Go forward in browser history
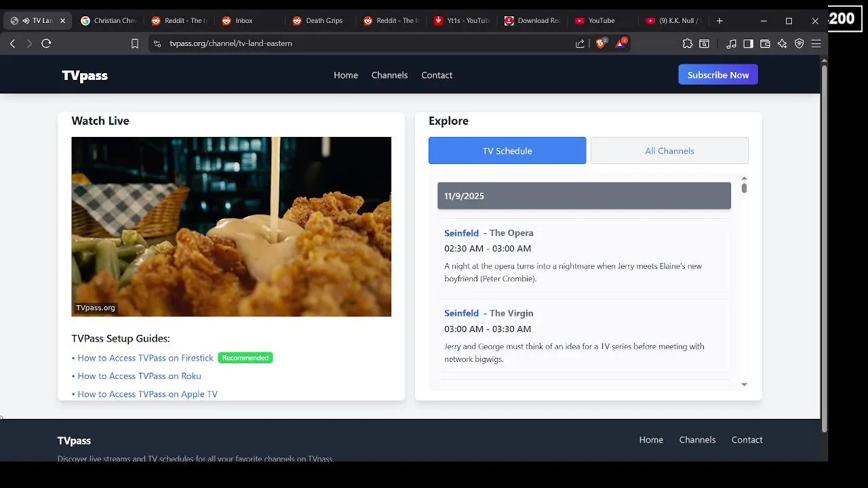Screen dimensions: 868x488 [29, 43]
